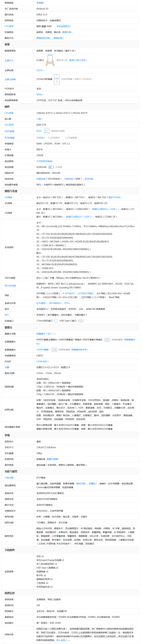Click the USB Type-C port icon

coord(81,321)
